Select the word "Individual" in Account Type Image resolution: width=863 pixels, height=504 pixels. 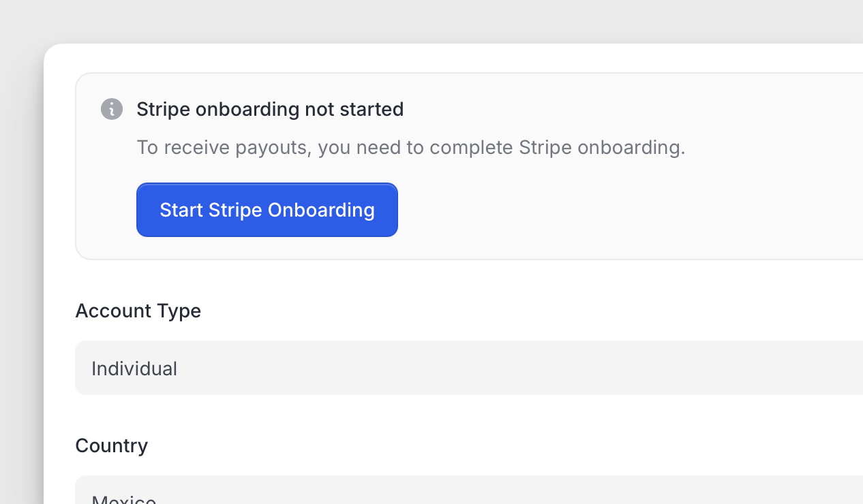pos(134,368)
